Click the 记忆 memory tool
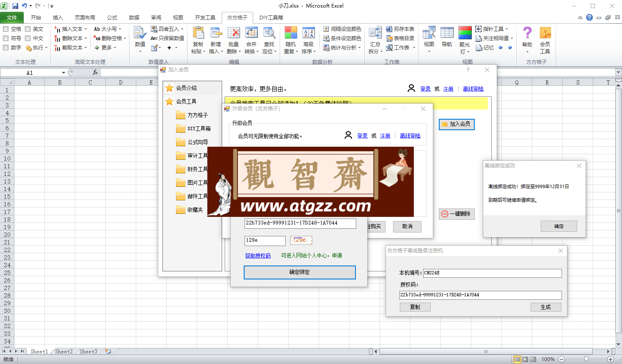 tap(485, 48)
